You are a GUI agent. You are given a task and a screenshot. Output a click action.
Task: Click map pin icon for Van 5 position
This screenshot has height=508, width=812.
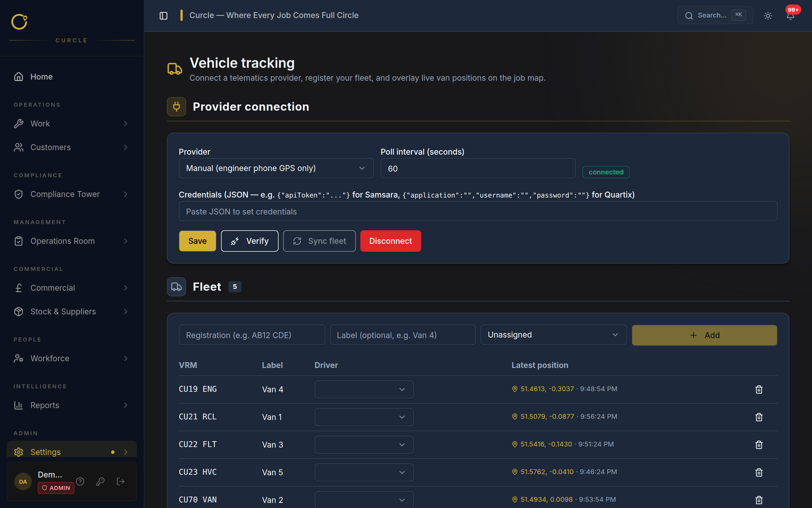click(x=515, y=472)
